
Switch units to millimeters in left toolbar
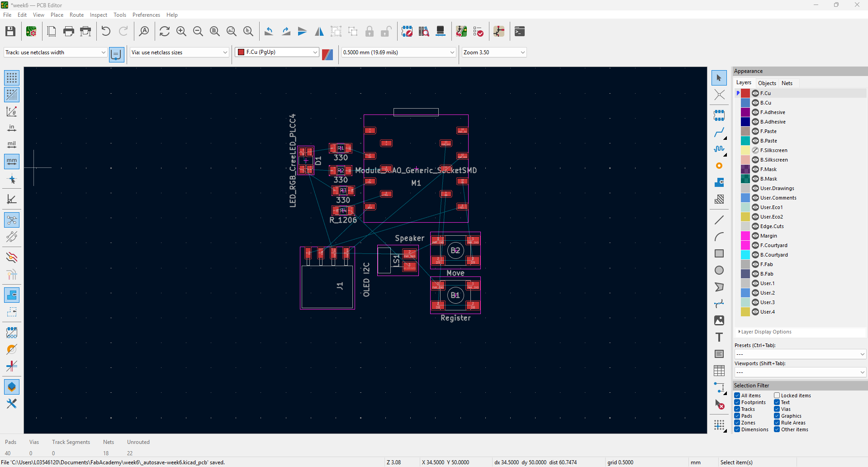[x=12, y=161]
